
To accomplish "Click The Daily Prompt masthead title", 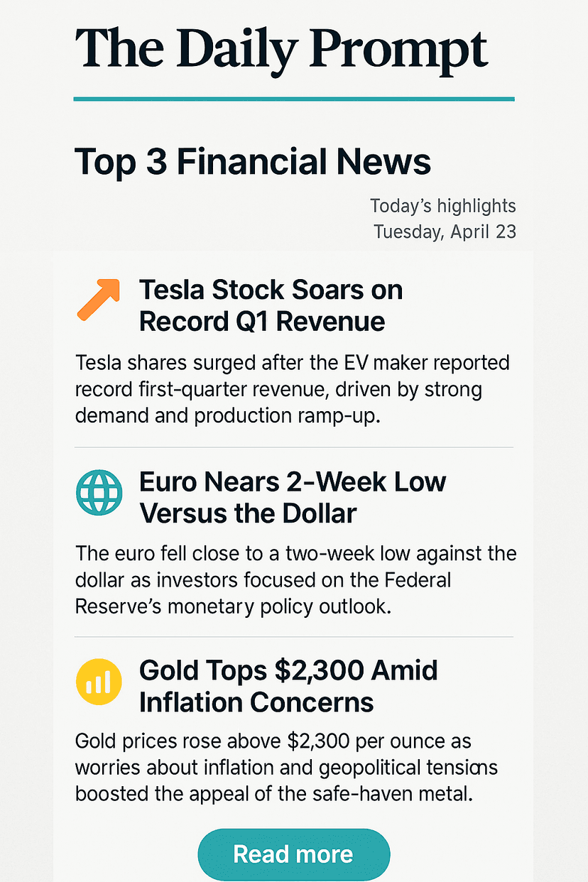I will 282,50.
